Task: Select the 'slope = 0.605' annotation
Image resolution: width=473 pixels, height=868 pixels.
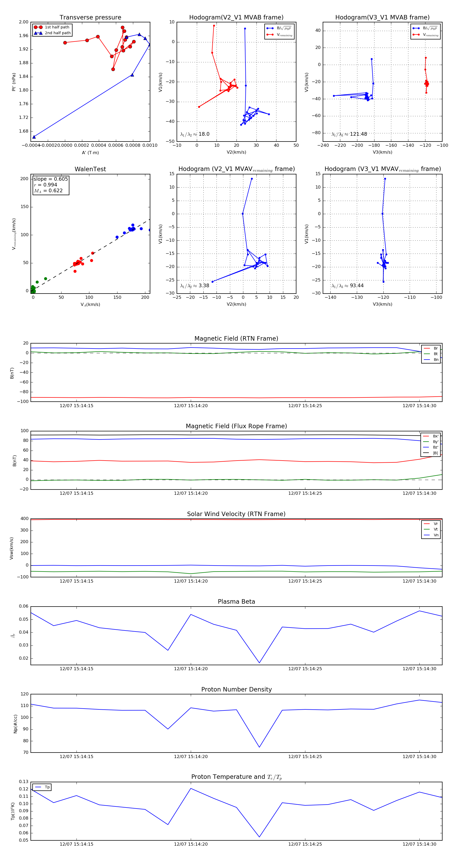Action: 50,179
